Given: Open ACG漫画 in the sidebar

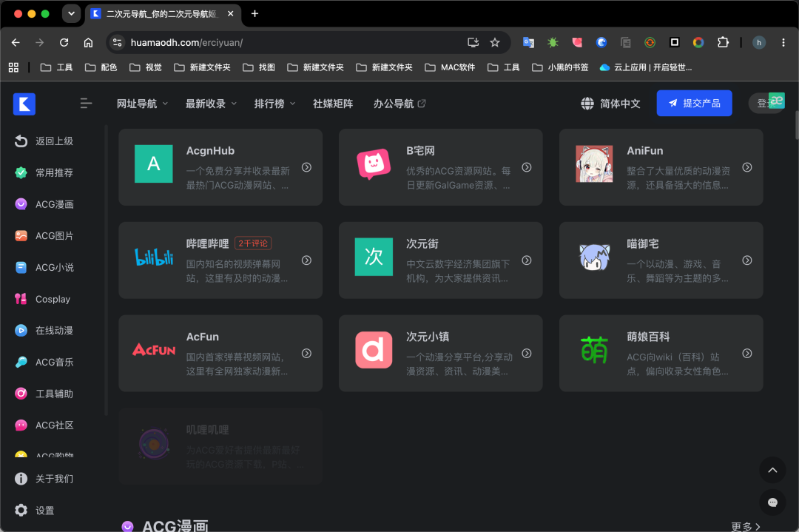Looking at the screenshot, I should coord(45,204).
